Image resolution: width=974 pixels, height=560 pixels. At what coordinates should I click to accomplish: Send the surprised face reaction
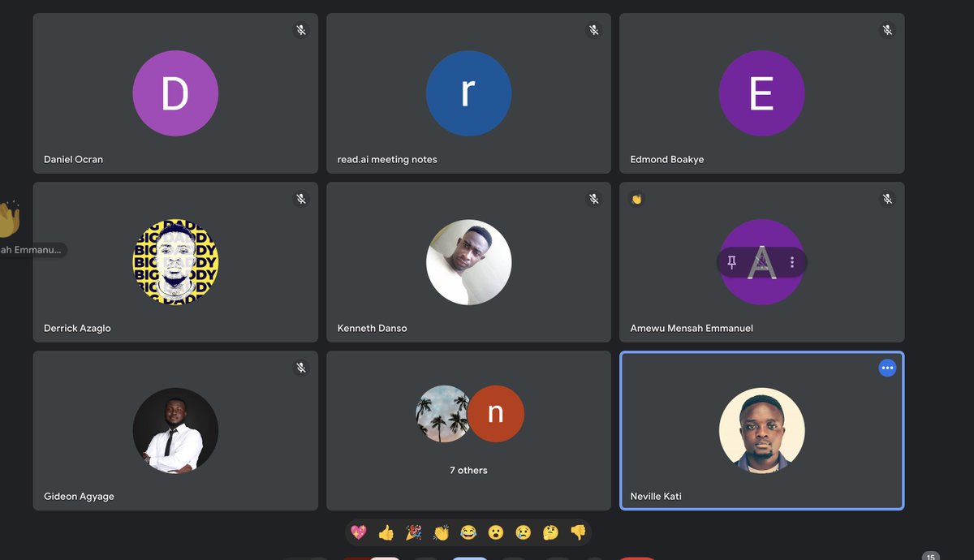496,532
